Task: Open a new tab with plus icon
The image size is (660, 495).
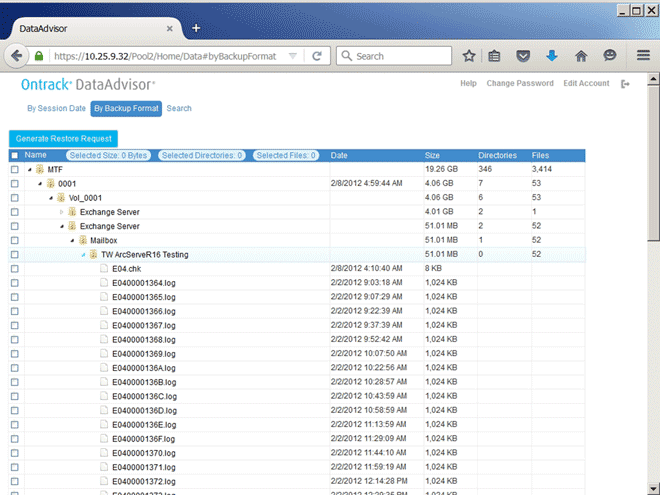Action: coord(196,28)
